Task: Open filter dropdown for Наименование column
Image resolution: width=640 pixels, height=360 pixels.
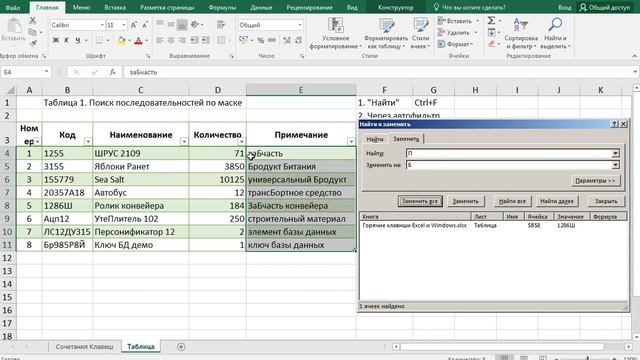Action: pyautogui.click(x=184, y=141)
